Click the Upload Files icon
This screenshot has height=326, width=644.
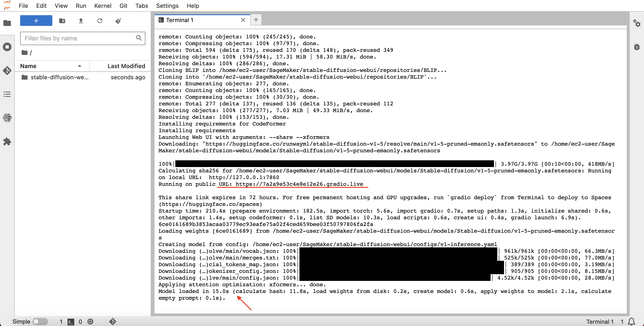(x=81, y=21)
